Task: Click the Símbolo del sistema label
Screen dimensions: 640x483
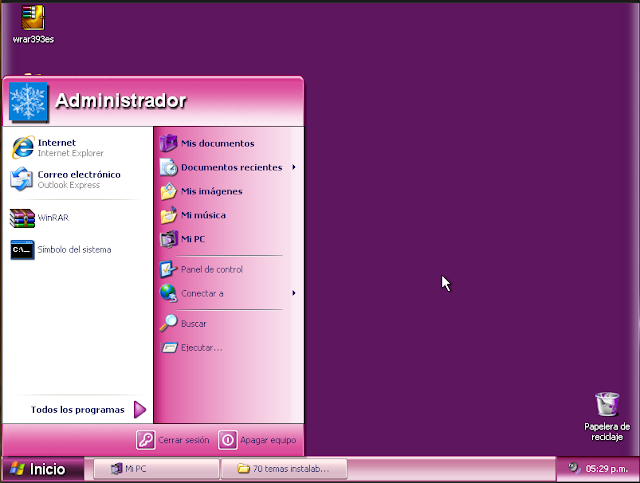Action: [x=74, y=249]
